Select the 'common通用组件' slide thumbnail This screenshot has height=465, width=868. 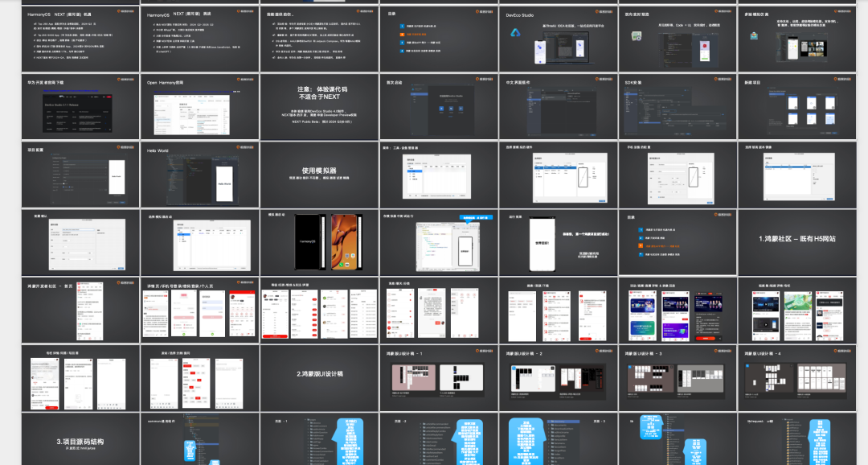click(200, 439)
